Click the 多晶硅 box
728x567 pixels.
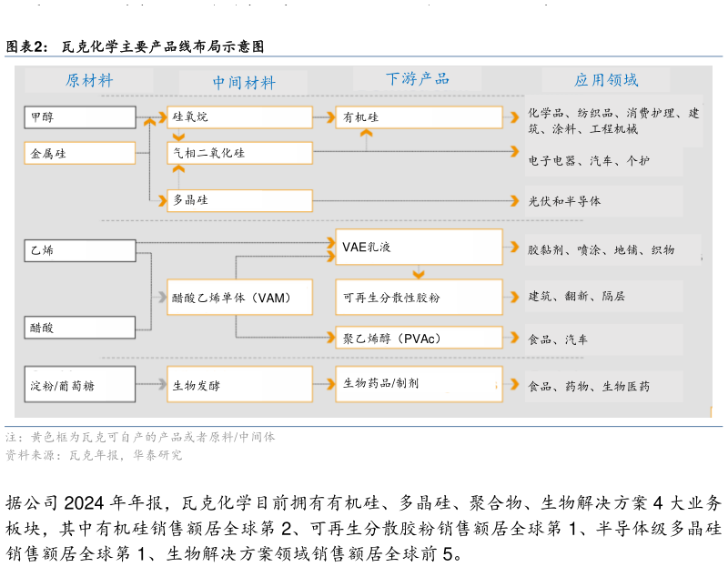click(239, 200)
